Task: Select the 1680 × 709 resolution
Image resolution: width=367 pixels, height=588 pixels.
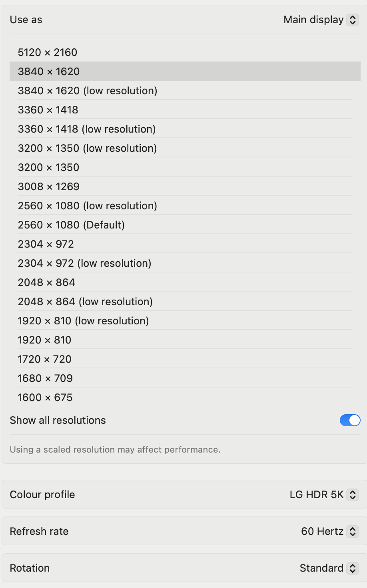Action: coord(45,378)
